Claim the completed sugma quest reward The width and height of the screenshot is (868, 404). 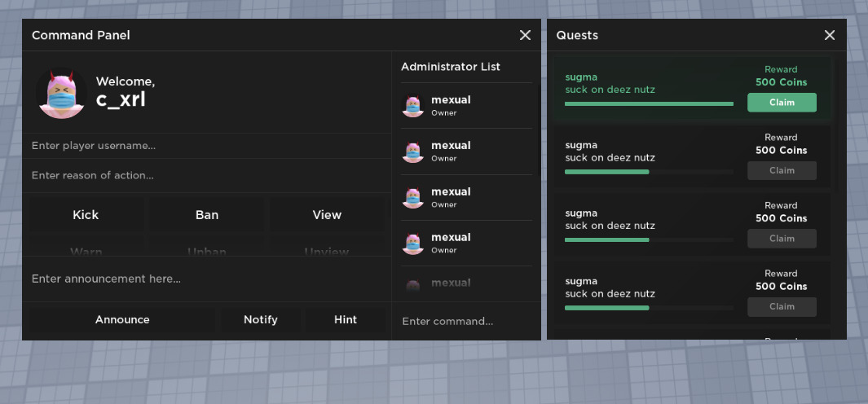tap(781, 103)
